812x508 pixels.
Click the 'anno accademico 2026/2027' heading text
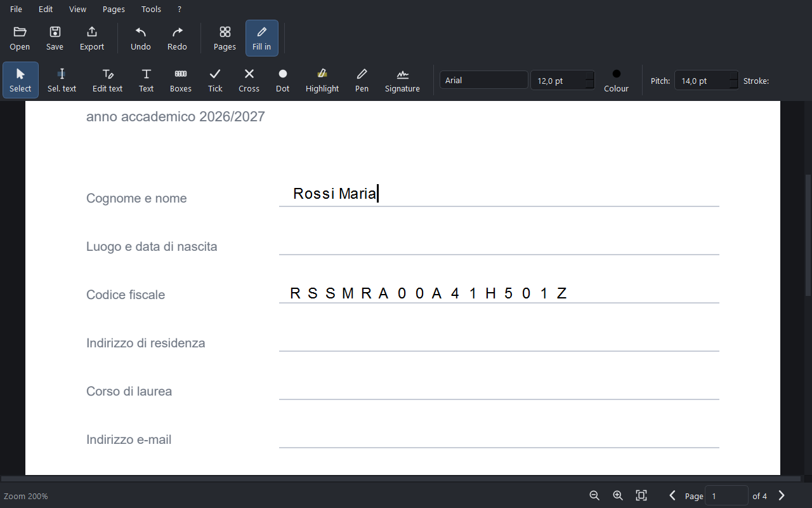(176, 117)
